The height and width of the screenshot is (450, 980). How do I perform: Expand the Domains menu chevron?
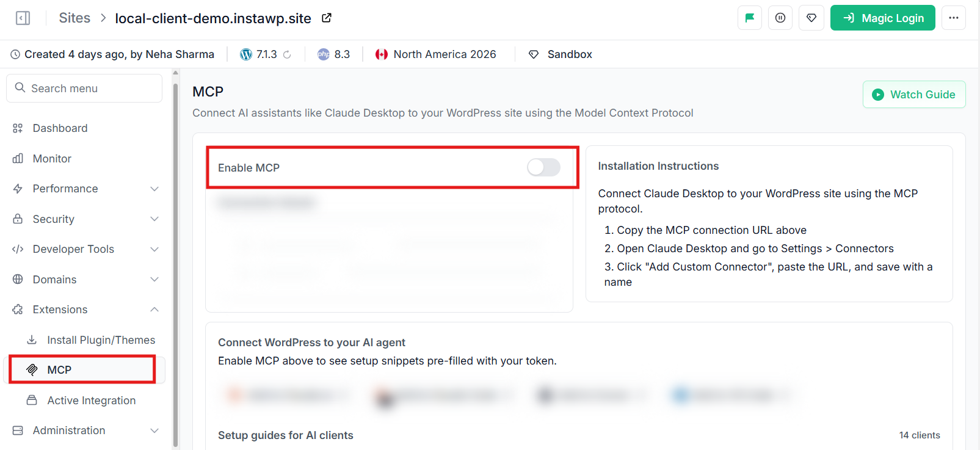(154, 280)
